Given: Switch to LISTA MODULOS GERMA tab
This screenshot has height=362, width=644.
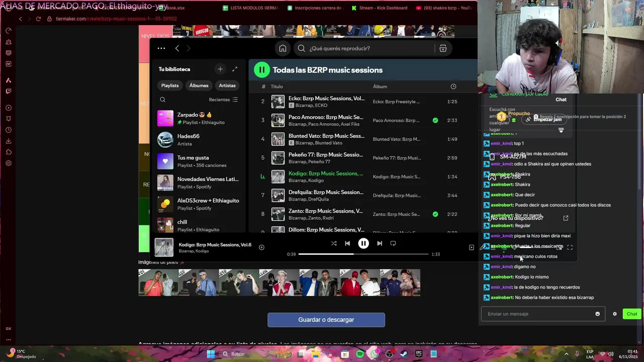Looking at the screenshot, I should [x=250, y=8].
